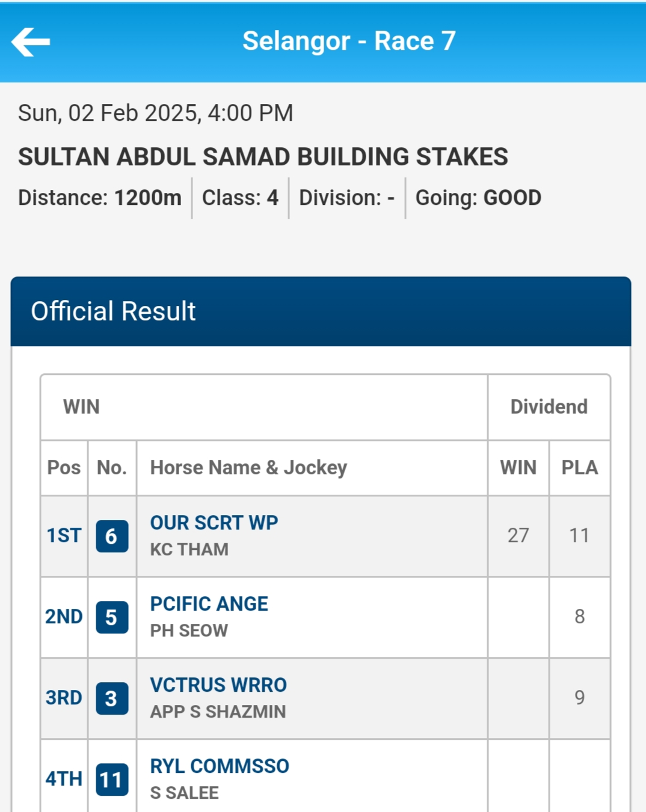Click the WIN section label
This screenshot has width=646, height=812.
point(82,407)
